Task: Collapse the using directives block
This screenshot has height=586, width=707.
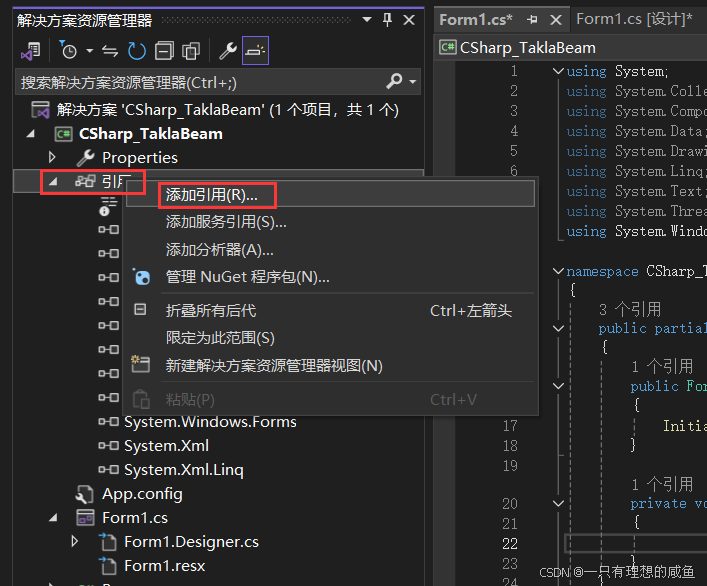Action: [558, 71]
